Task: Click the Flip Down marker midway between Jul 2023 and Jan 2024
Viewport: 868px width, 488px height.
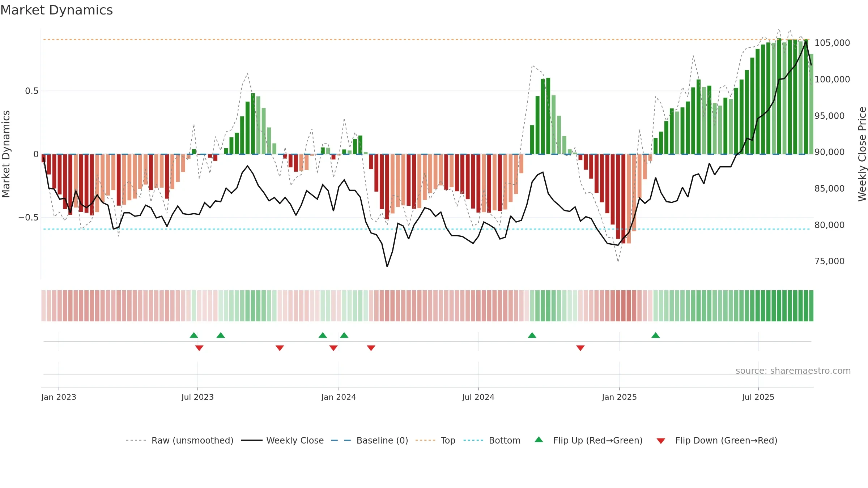Action: 280,348
